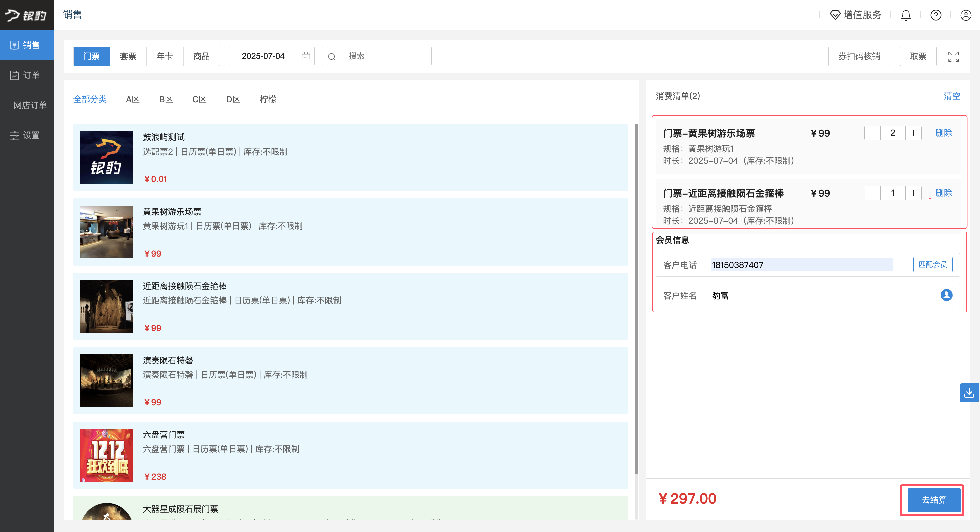Click the 客户姓名 name field
This screenshot has width=980, height=532.
808,296
